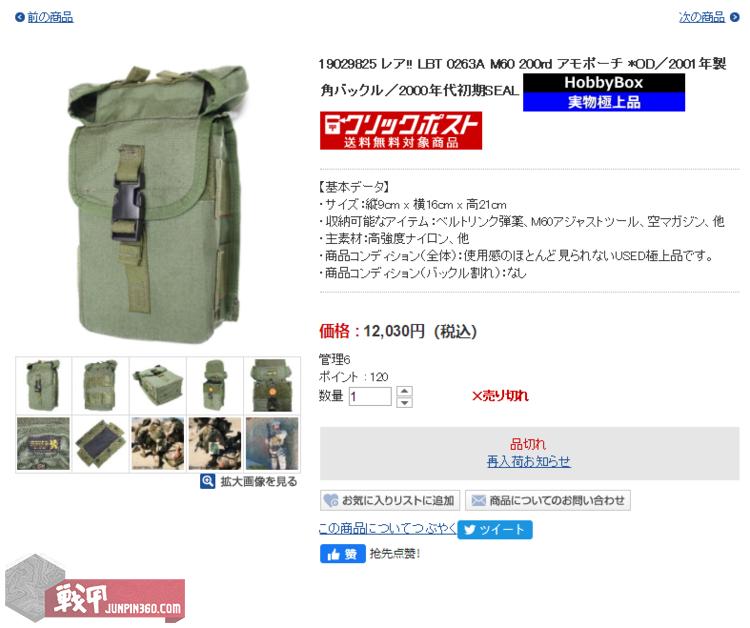This screenshot has height=628, width=750.
Task: Click the この商品についてつぶやく link
Action: point(388,529)
